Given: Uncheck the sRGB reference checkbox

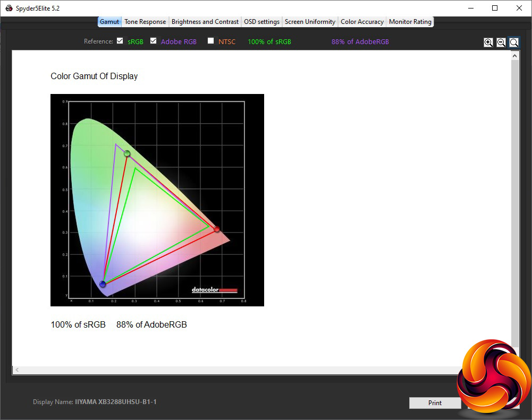Looking at the screenshot, I should (120, 41).
